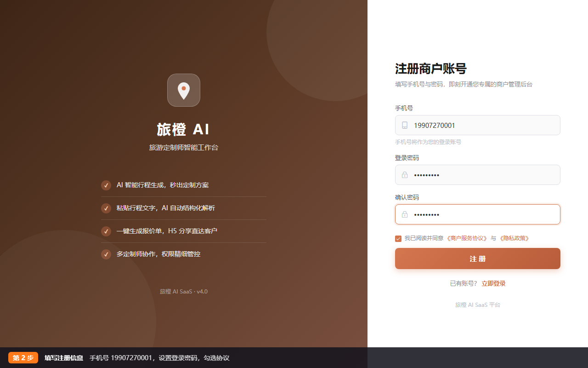The width and height of the screenshot is (588, 368).
Task: Uncheck the 我已阅读并同意 agreement checkbox
Action: [398, 239]
